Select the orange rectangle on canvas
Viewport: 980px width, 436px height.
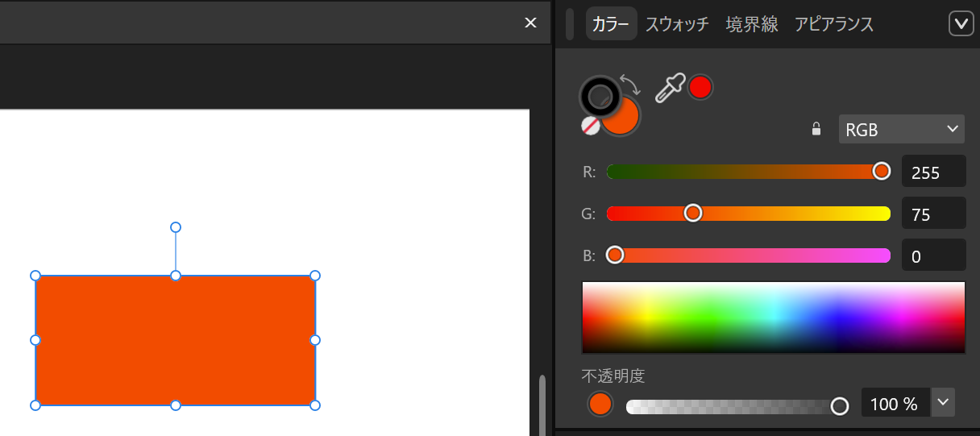point(176,340)
